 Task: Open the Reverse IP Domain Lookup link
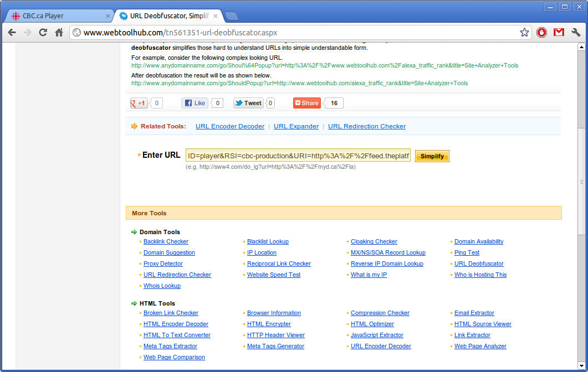(x=387, y=263)
